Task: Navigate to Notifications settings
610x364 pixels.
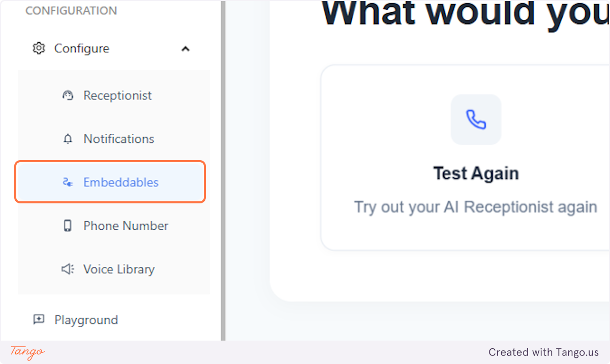Action: pyautogui.click(x=118, y=138)
